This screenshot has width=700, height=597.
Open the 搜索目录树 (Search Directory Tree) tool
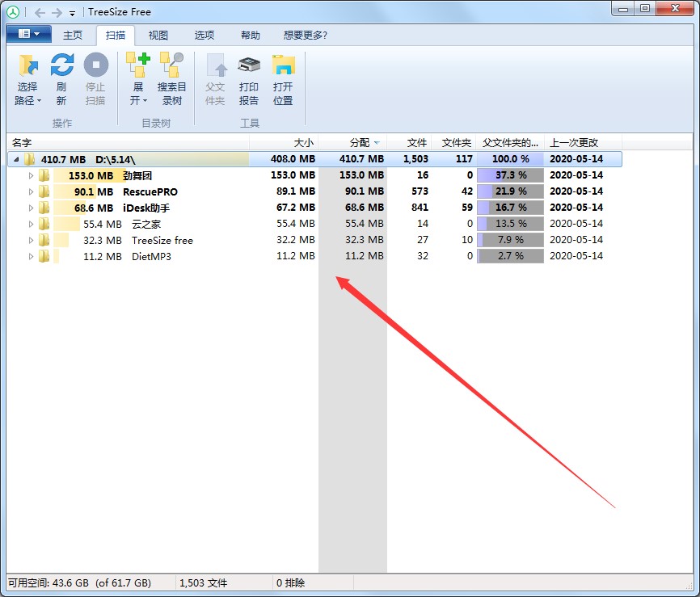171,78
